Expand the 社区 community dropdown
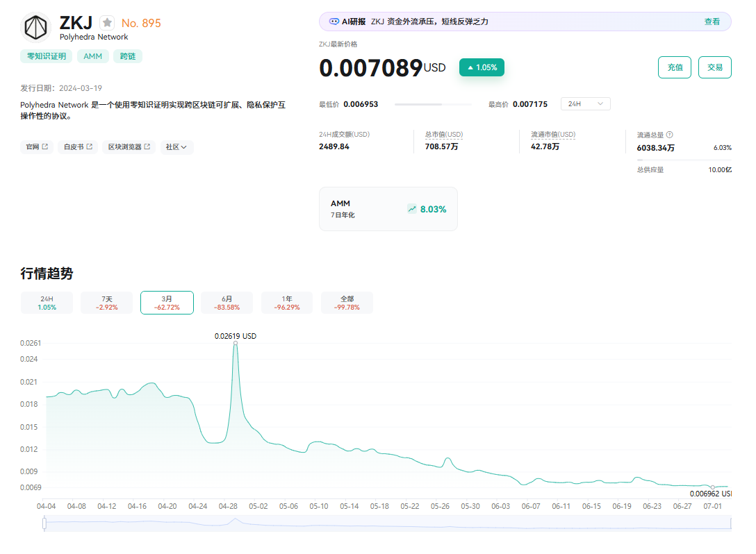The image size is (756, 554). 176,147
